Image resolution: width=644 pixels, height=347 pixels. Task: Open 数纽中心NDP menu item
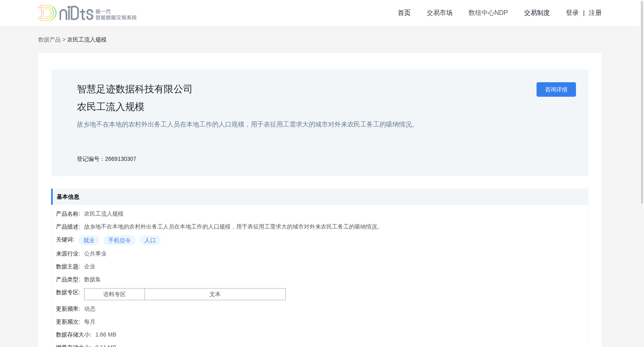488,13
